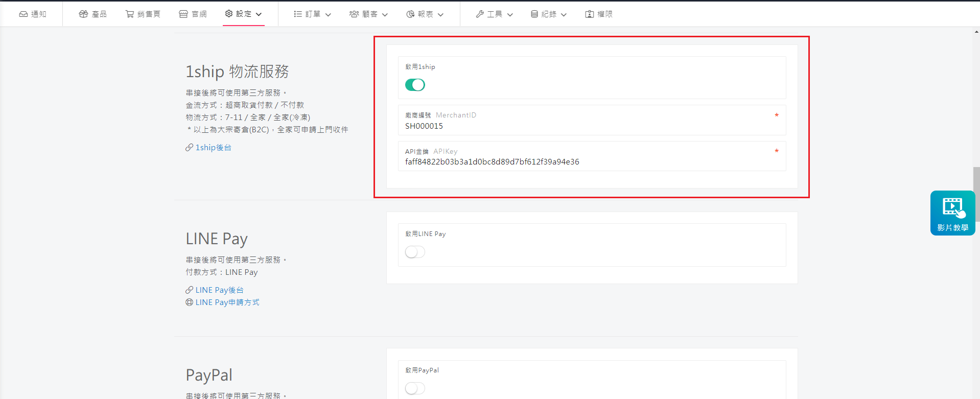This screenshot has height=399, width=980.
Task: Open the 產品 products page
Action: click(92, 14)
